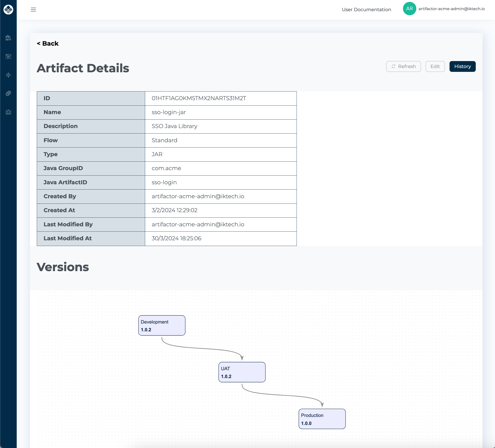Click the Edit button for artifact
This screenshot has width=495, height=448.
tap(434, 66)
